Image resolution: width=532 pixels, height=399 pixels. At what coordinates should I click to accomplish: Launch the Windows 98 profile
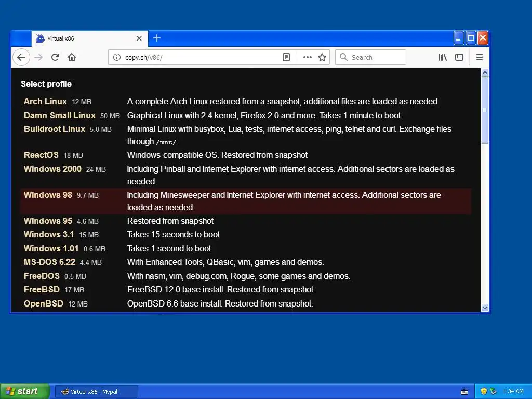(48, 195)
